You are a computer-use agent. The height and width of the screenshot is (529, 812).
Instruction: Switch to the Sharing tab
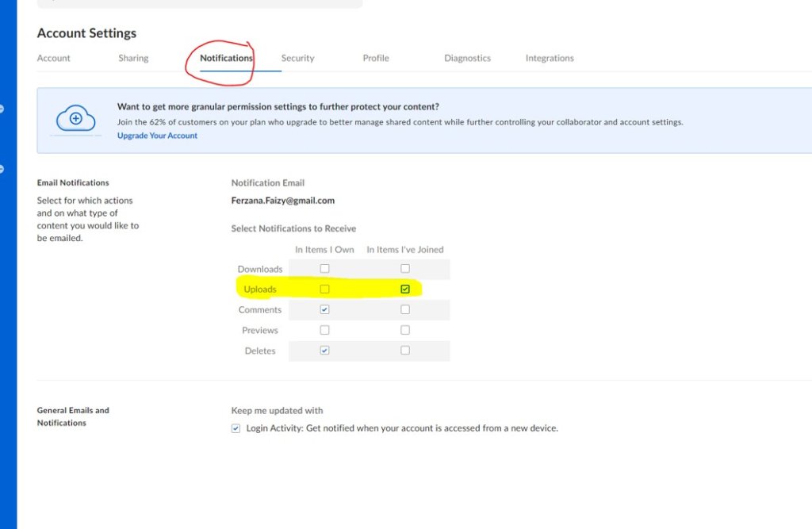133,58
